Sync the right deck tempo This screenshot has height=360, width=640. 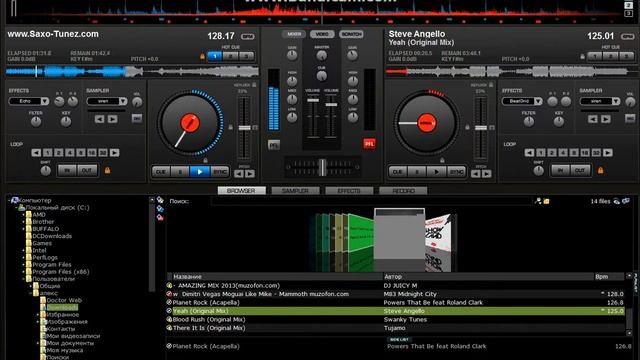pyautogui.click(x=456, y=172)
